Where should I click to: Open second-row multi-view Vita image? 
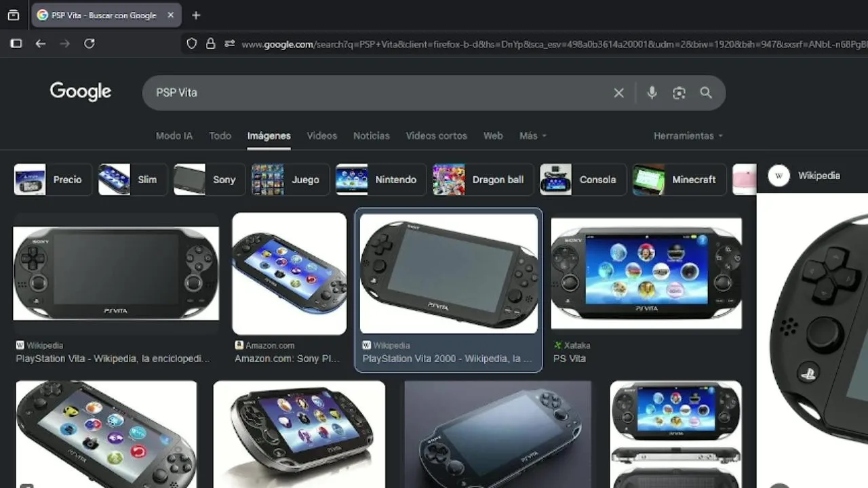coord(676,434)
